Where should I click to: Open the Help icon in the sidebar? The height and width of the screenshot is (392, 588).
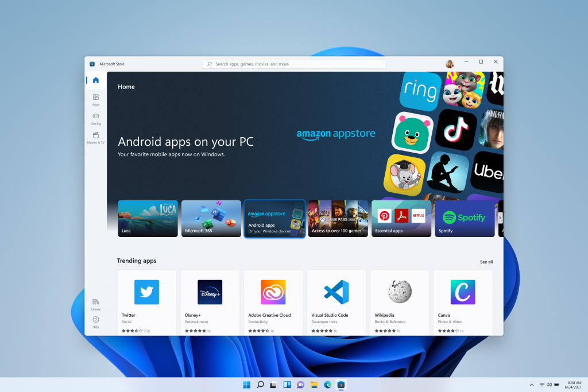coord(96,322)
